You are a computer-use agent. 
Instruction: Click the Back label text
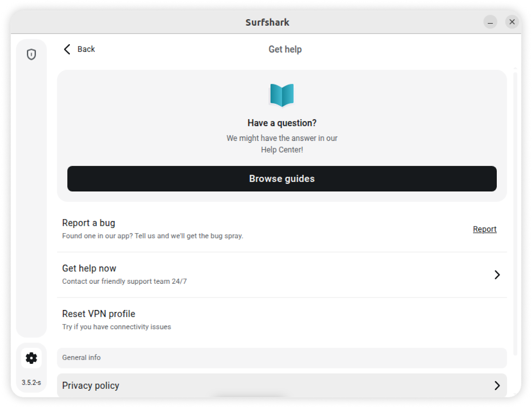[86, 49]
